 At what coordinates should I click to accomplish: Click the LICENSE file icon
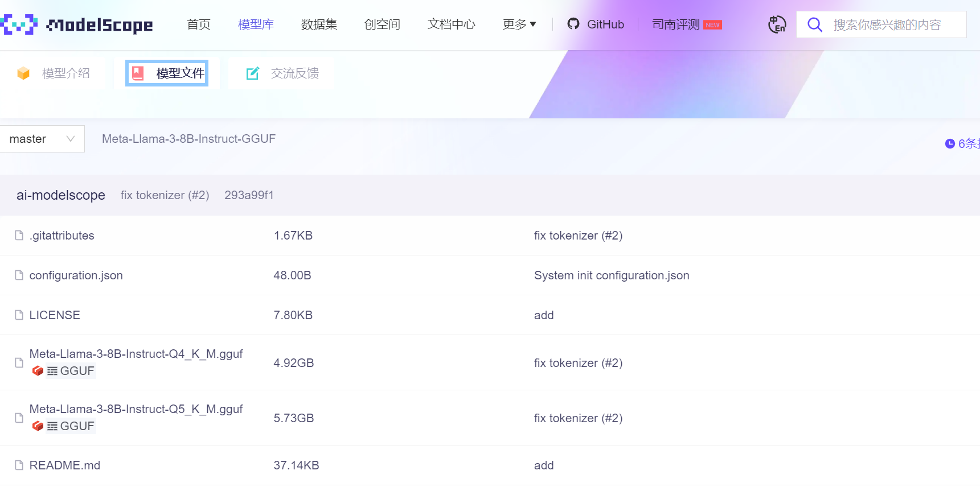pyautogui.click(x=19, y=315)
